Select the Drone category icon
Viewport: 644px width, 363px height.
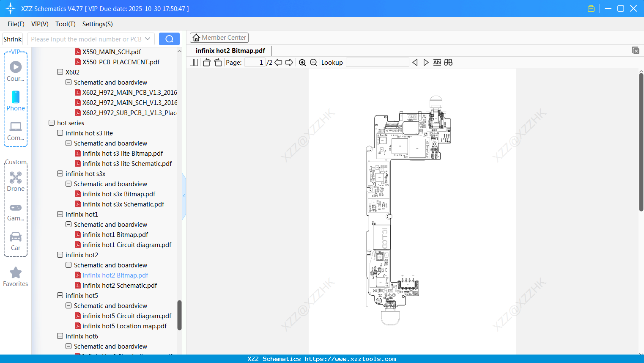click(x=16, y=178)
